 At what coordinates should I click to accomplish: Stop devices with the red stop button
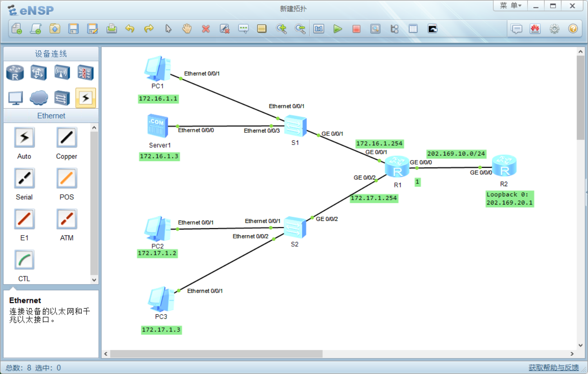356,29
